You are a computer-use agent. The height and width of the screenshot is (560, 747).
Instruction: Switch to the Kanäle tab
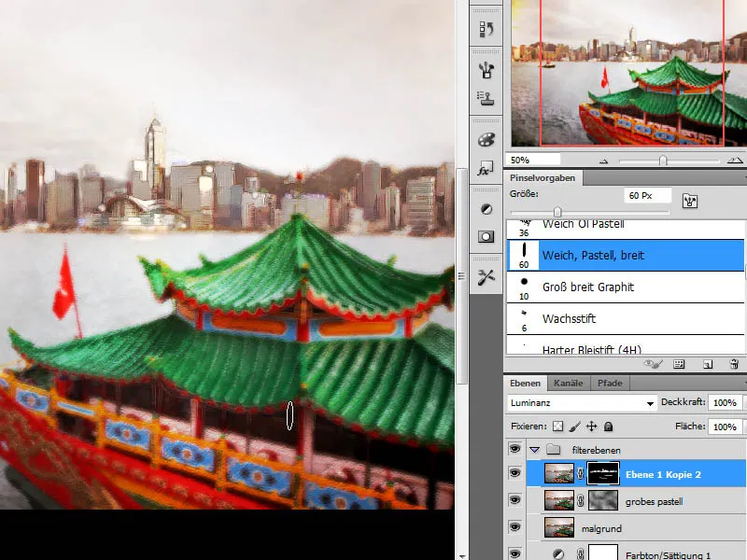click(569, 383)
